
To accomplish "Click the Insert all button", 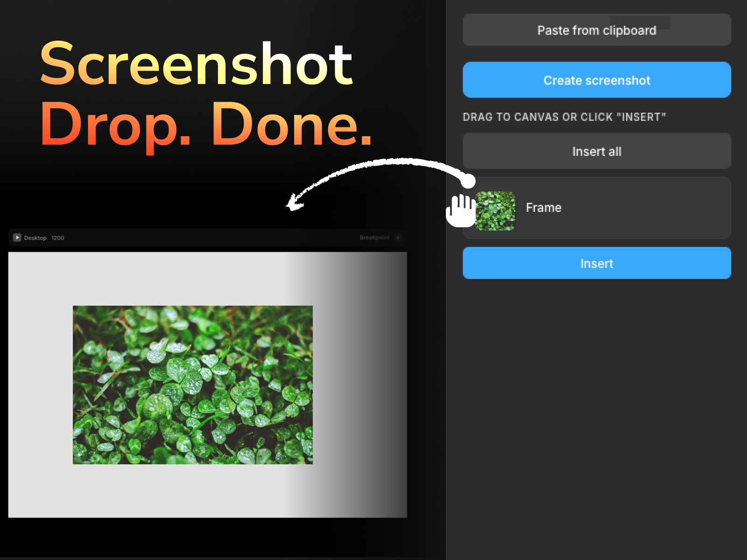I will [x=596, y=151].
